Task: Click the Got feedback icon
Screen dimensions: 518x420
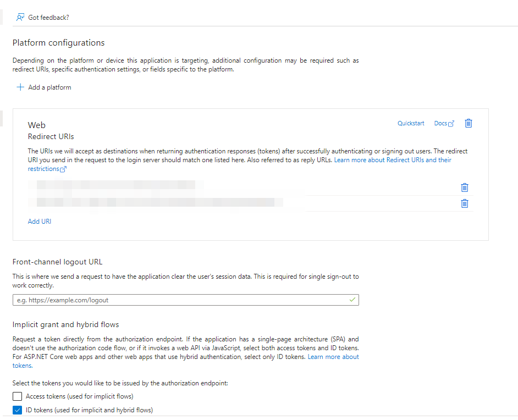Action: 20,17
